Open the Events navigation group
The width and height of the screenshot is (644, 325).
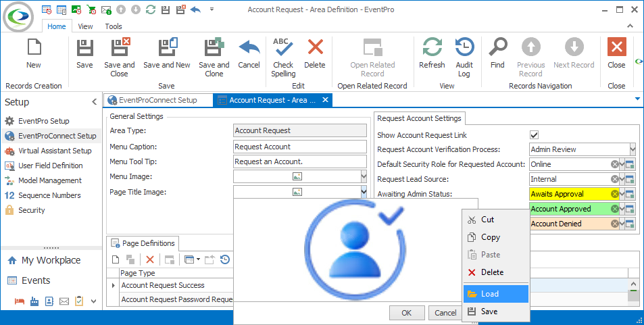coord(51,280)
